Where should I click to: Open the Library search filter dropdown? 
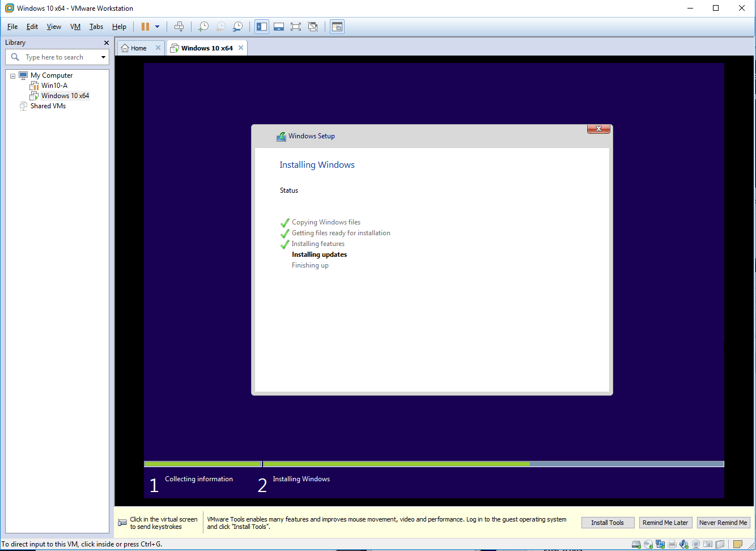click(103, 57)
